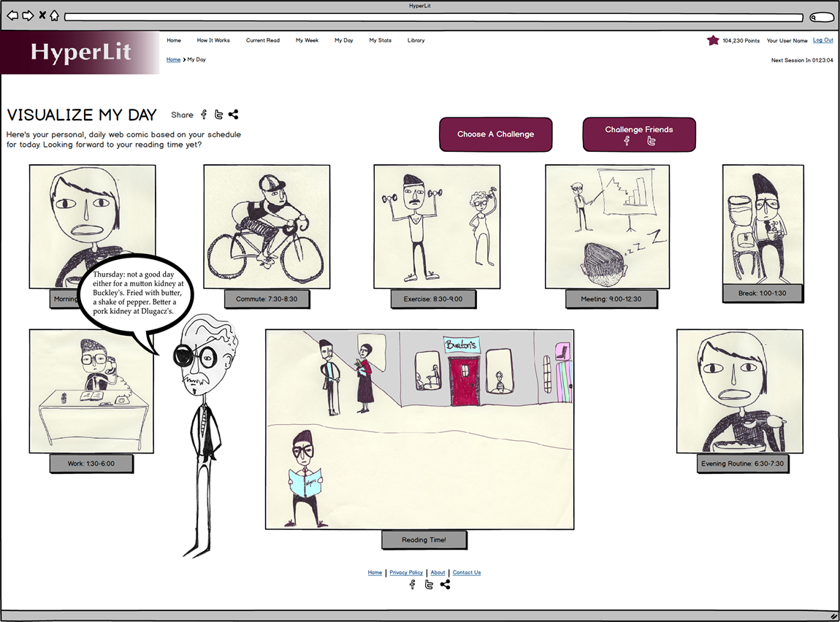This screenshot has height=622, width=840.
Task: Share to Twitter icon beside page title
Action: [218, 115]
